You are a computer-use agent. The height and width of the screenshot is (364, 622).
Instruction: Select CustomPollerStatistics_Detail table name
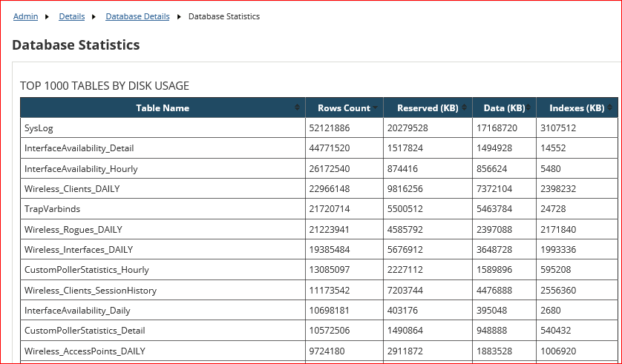tap(85, 331)
